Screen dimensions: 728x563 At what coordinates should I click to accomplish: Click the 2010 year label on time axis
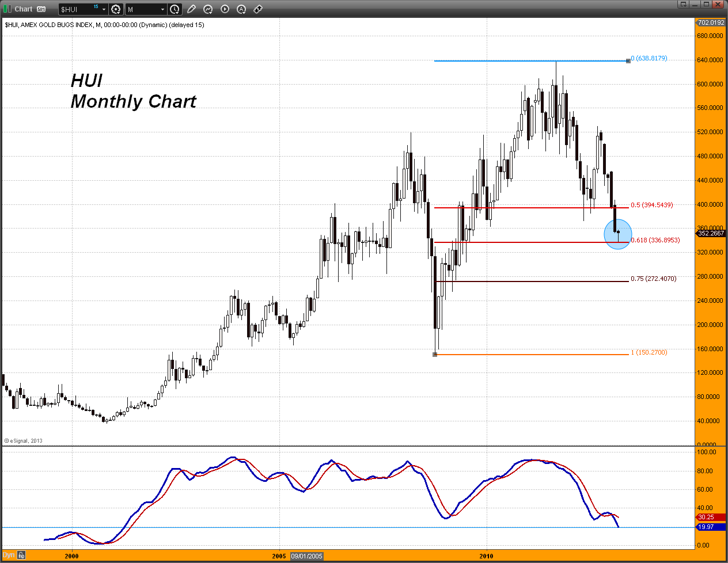point(486,556)
